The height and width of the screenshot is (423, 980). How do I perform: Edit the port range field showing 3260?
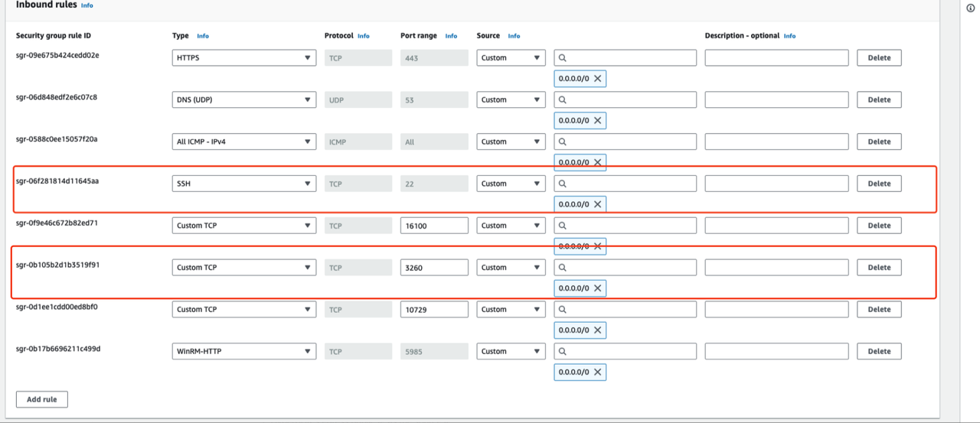434,268
